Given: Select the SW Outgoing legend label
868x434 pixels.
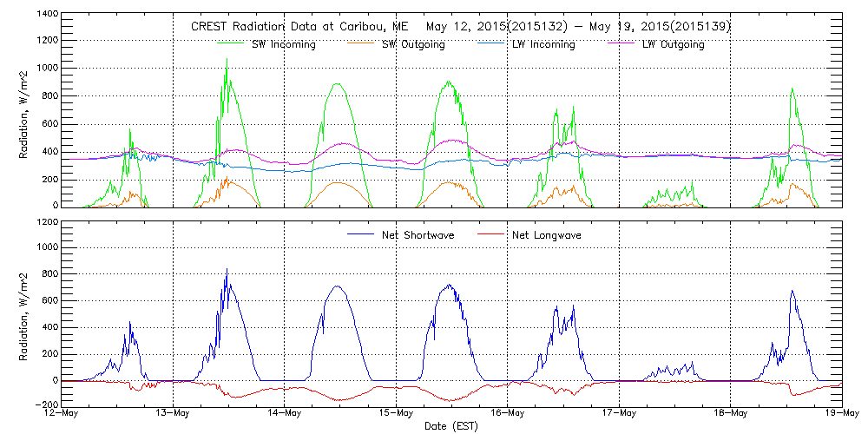Looking at the screenshot, I should [x=413, y=45].
